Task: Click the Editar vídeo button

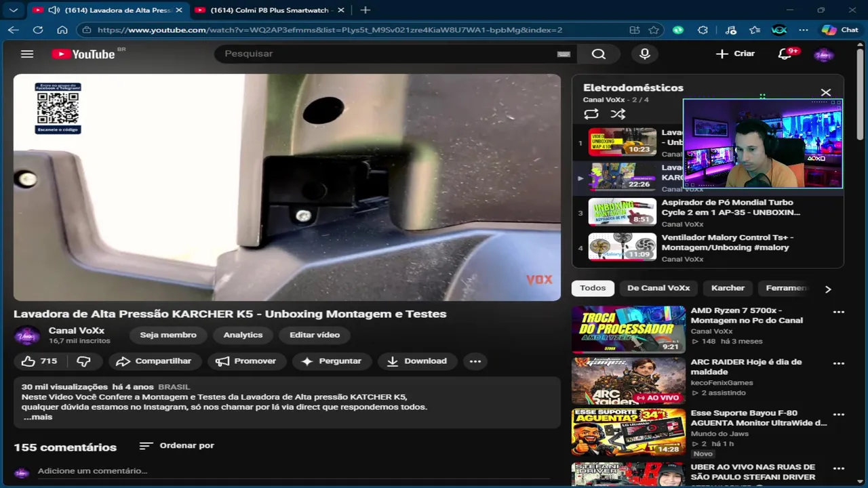Action: tap(315, 335)
